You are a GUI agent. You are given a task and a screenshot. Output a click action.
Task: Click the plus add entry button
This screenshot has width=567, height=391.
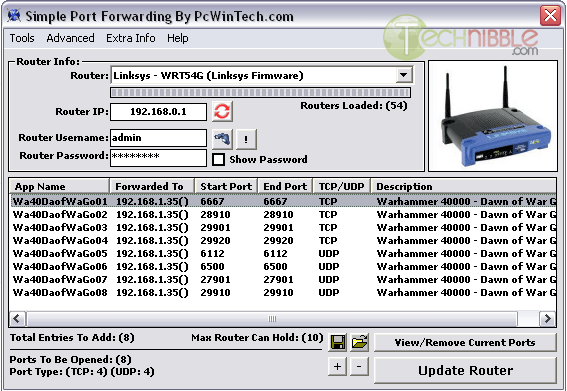pyautogui.click(x=337, y=366)
